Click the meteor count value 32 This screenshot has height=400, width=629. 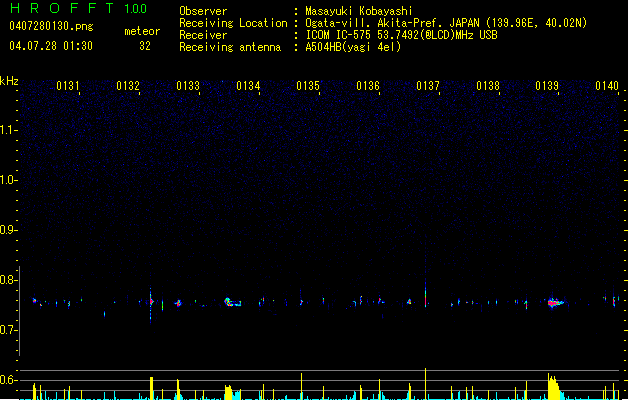coord(145,46)
